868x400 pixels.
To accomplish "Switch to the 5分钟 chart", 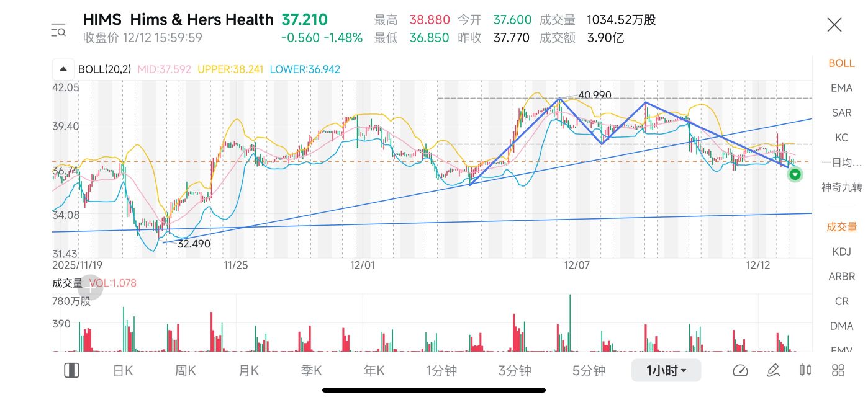I will click(x=589, y=371).
